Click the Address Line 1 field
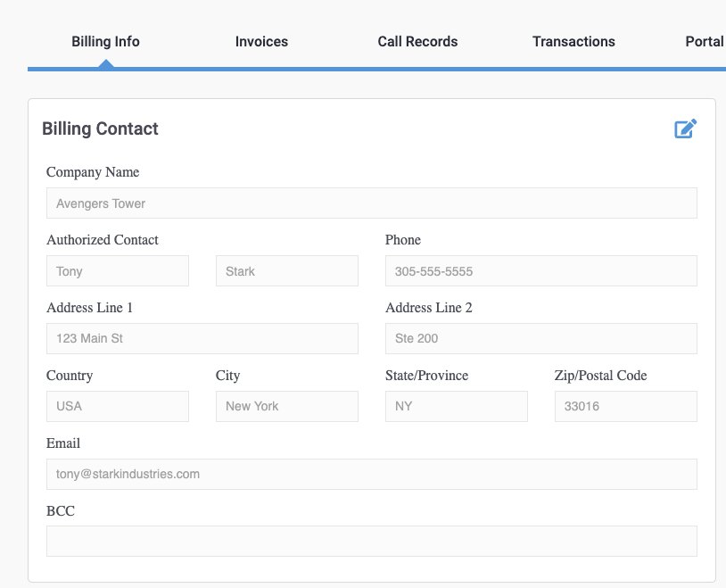Image resolution: width=726 pixels, height=588 pixels. (x=202, y=338)
